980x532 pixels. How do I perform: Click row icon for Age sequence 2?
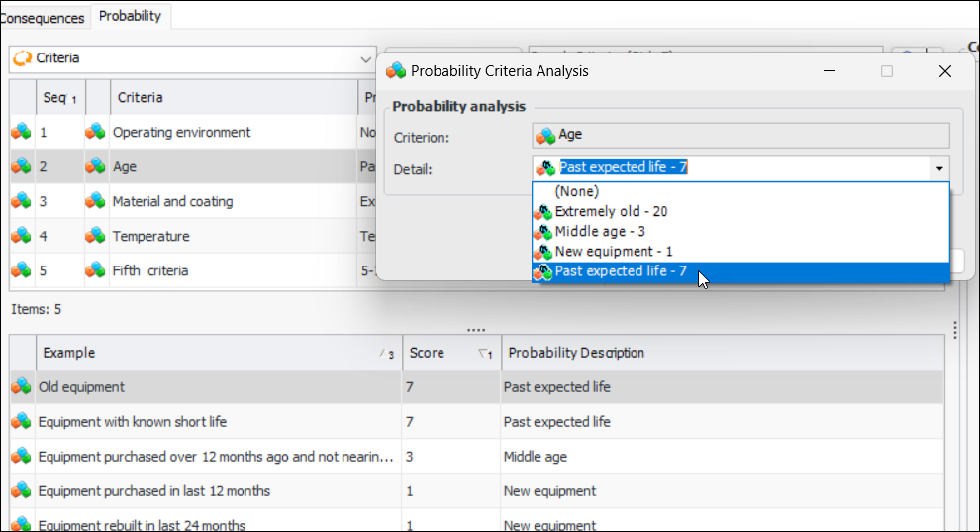tap(21, 166)
